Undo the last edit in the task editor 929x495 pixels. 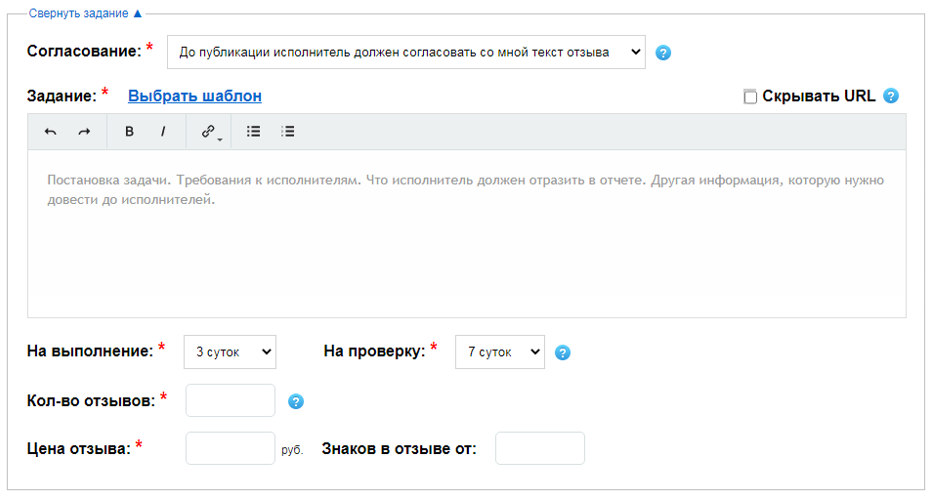[50, 132]
